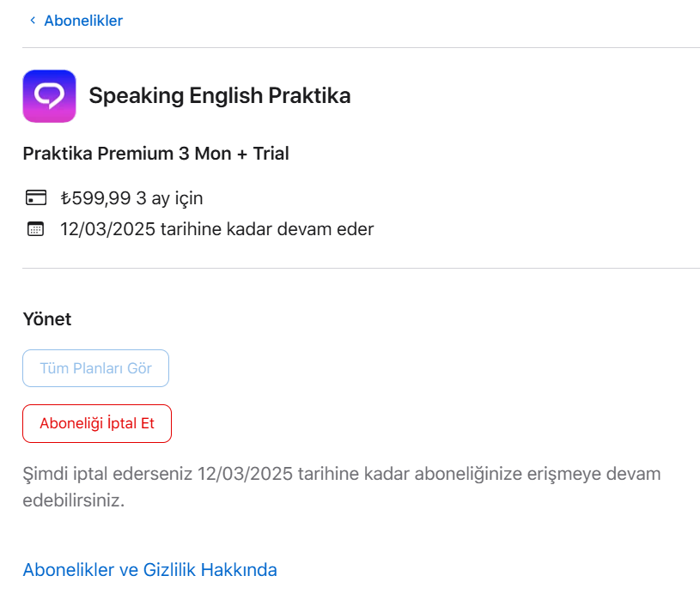700x600 pixels.
Task: Click the "3 ay için" duration text
Action: pyautogui.click(x=169, y=199)
